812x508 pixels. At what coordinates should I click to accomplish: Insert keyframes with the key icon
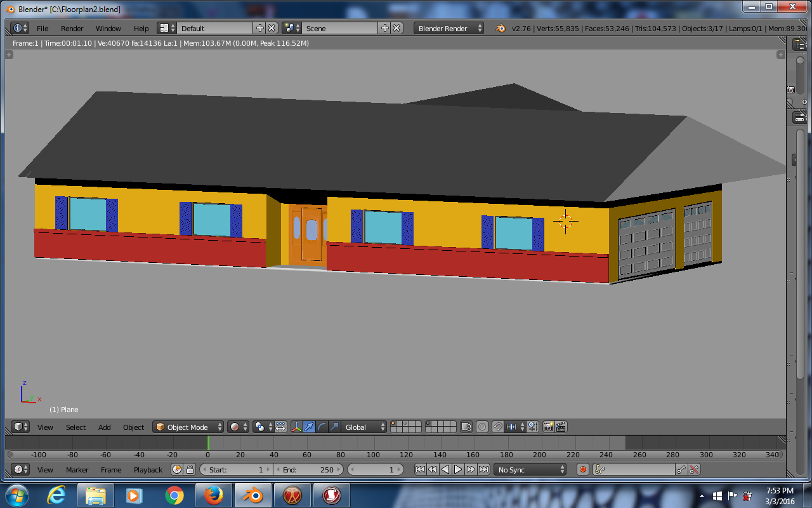681,469
